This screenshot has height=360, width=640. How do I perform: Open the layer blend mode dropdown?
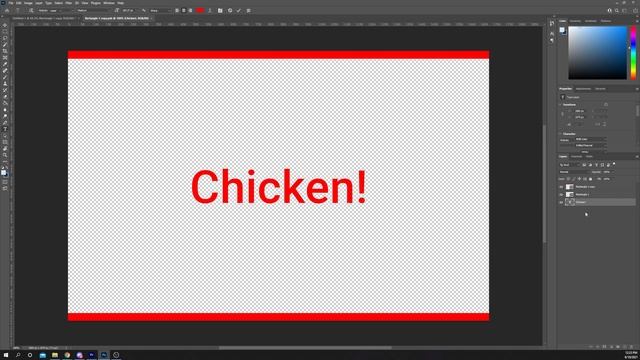point(574,172)
